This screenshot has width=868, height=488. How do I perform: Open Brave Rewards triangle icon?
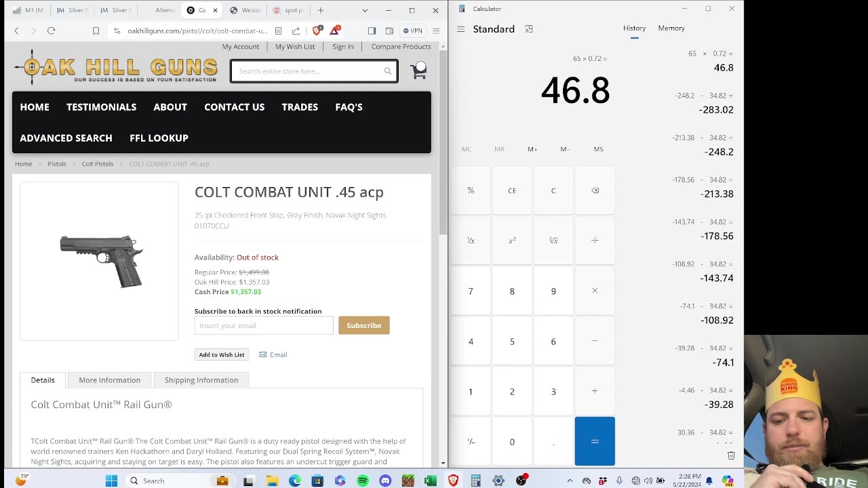click(x=335, y=30)
